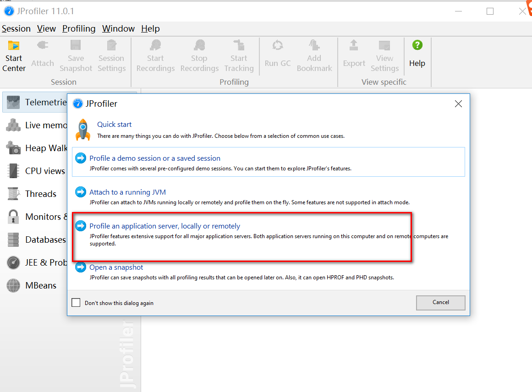Select the Threads label in the sidebar
The height and width of the screenshot is (392, 532).
pyautogui.click(x=41, y=194)
